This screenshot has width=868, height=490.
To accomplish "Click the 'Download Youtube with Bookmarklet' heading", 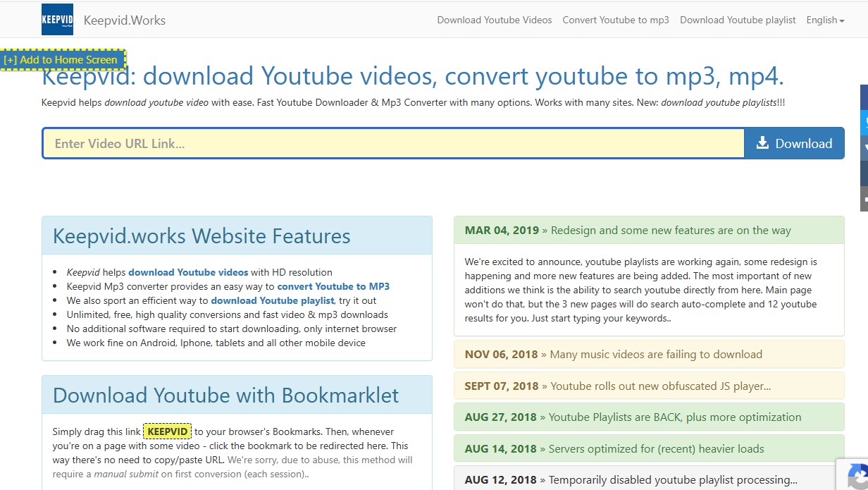I will tap(225, 395).
